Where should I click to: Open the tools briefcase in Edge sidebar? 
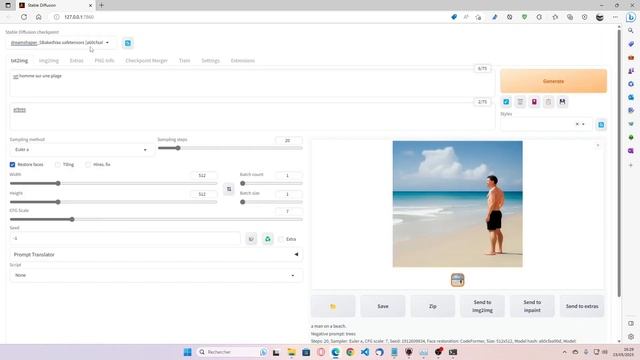click(631, 58)
